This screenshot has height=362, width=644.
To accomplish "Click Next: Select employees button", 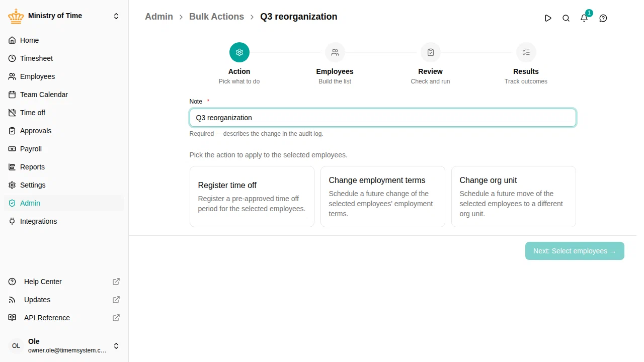I will pyautogui.click(x=575, y=251).
